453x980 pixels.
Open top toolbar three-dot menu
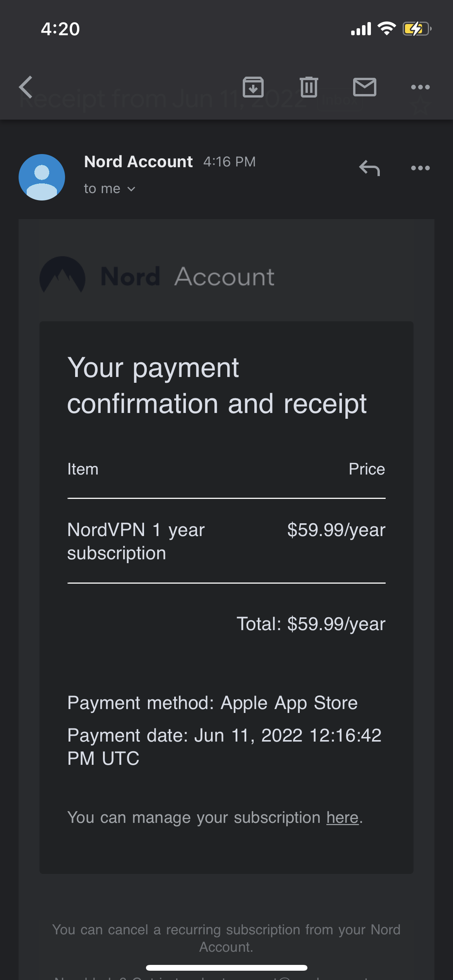click(420, 87)
